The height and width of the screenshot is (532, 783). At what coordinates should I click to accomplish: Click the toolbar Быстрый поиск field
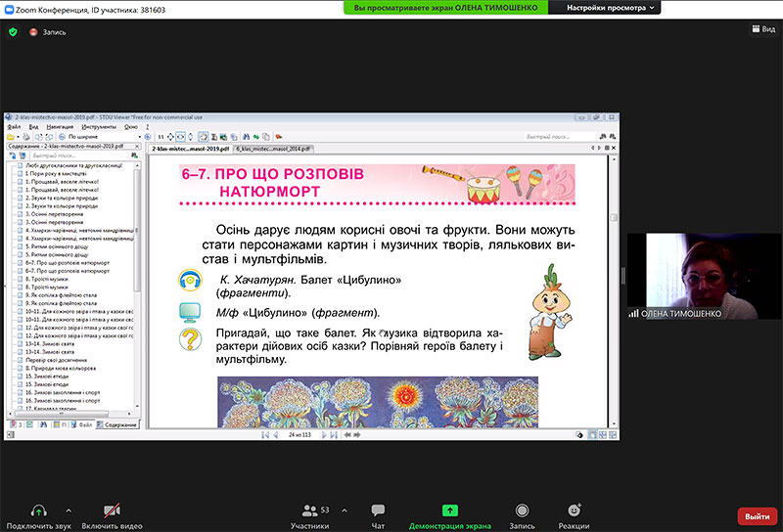560,137
